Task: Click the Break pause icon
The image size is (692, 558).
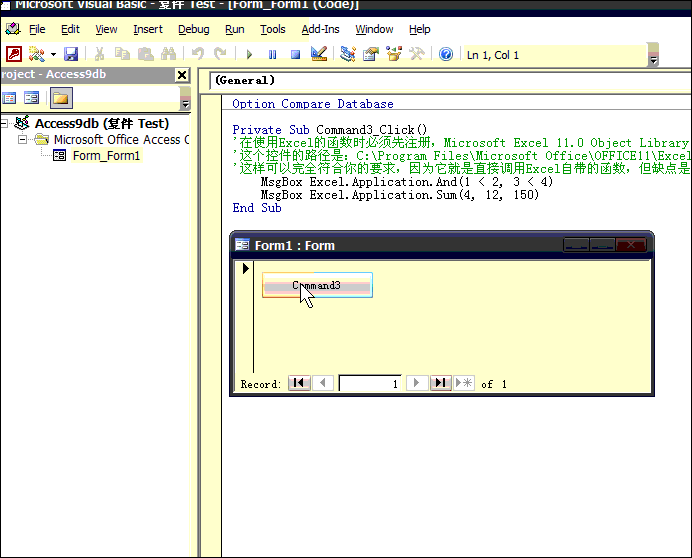Action: (x=272, y=55)
